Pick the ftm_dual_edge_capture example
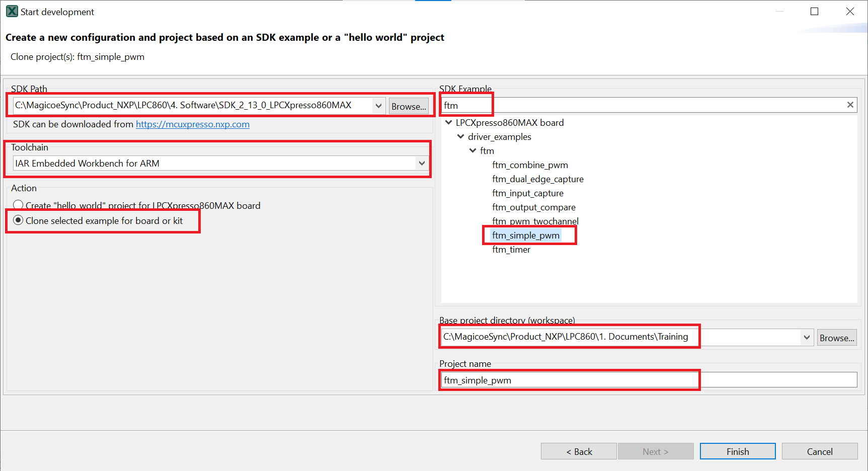Viewport: 868px width, 471px height. [x=538, y=179]
